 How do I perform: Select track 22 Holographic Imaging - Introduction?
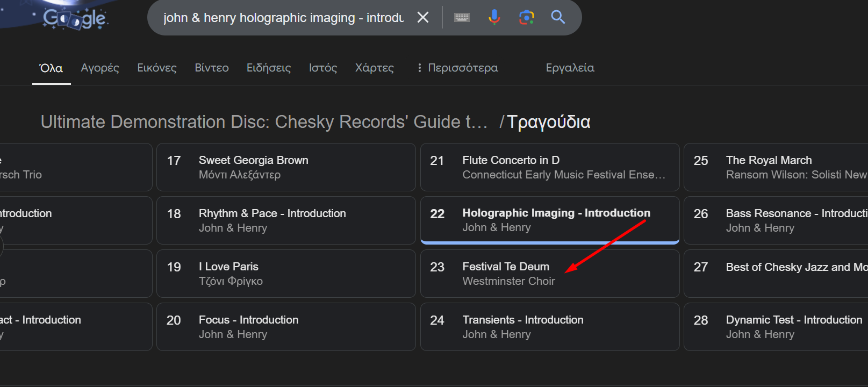coord(550,220)
